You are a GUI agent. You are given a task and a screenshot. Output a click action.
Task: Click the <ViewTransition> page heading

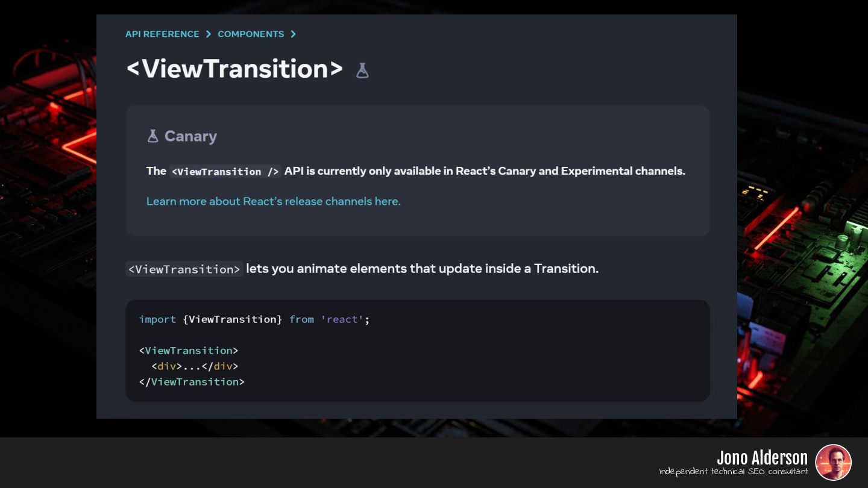[234, 69]
